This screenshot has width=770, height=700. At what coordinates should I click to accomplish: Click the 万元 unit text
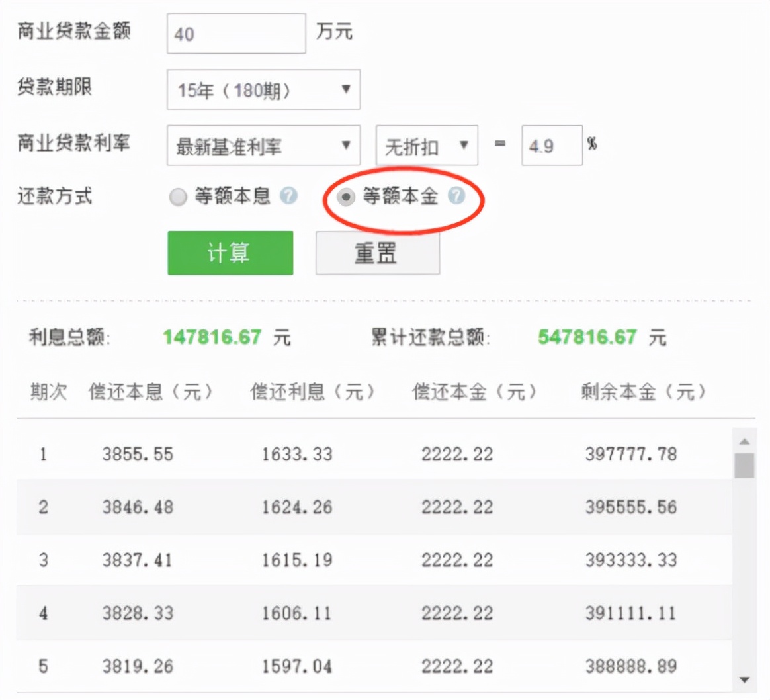[334, 32]
